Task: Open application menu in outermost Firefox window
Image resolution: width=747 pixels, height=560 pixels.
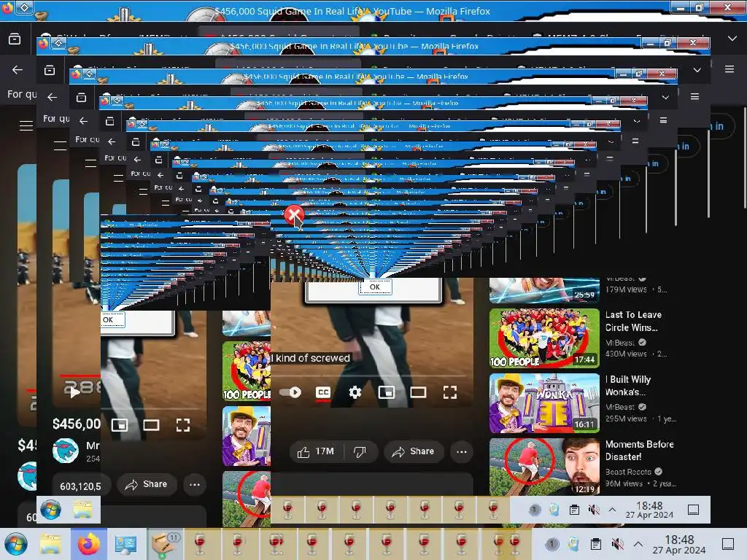Action: click(729, 69)
